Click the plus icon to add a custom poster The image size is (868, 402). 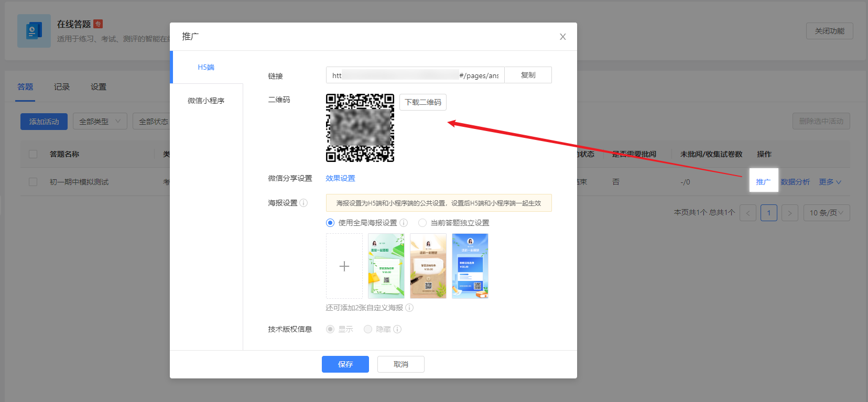[x=344, y=266]
